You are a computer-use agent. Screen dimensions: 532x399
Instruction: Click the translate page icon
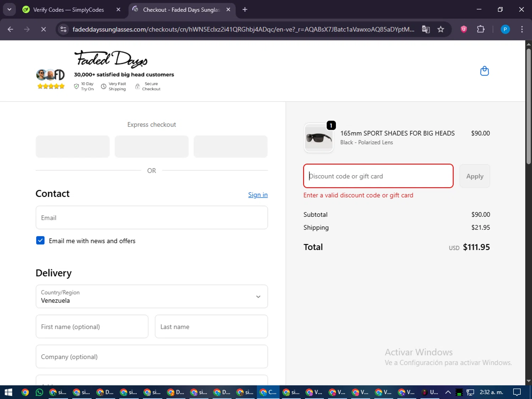tap(426, 29)
